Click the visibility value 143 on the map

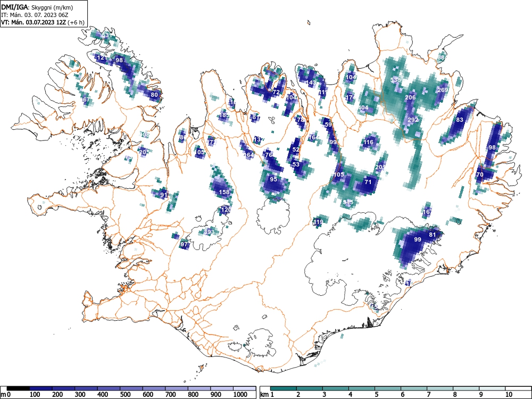click(x=311, y=82)
